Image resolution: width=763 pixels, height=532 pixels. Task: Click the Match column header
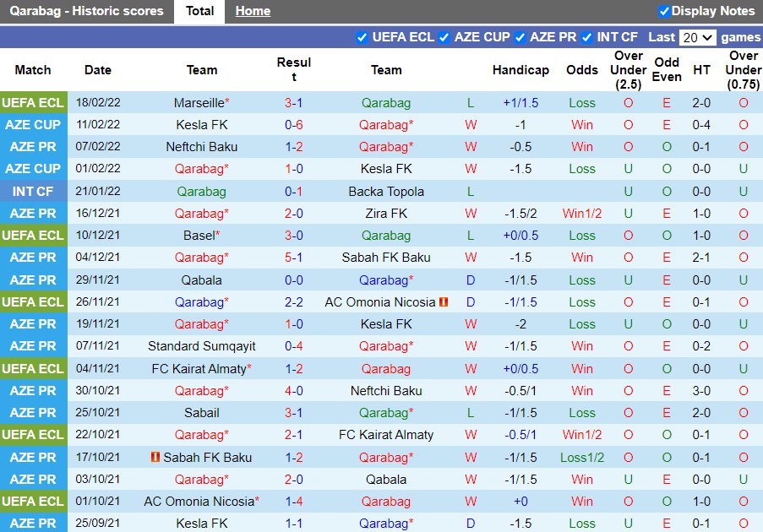click(x=33, y=70)
